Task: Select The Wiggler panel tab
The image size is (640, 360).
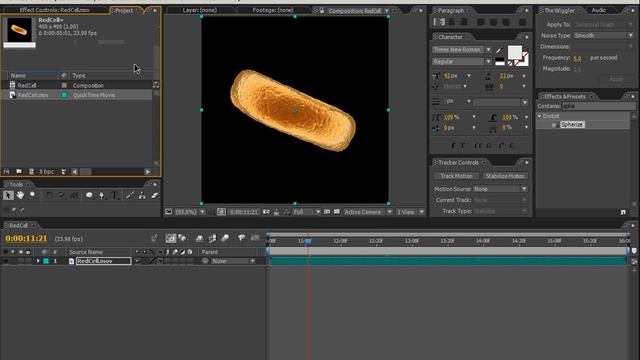Action: 559,10
